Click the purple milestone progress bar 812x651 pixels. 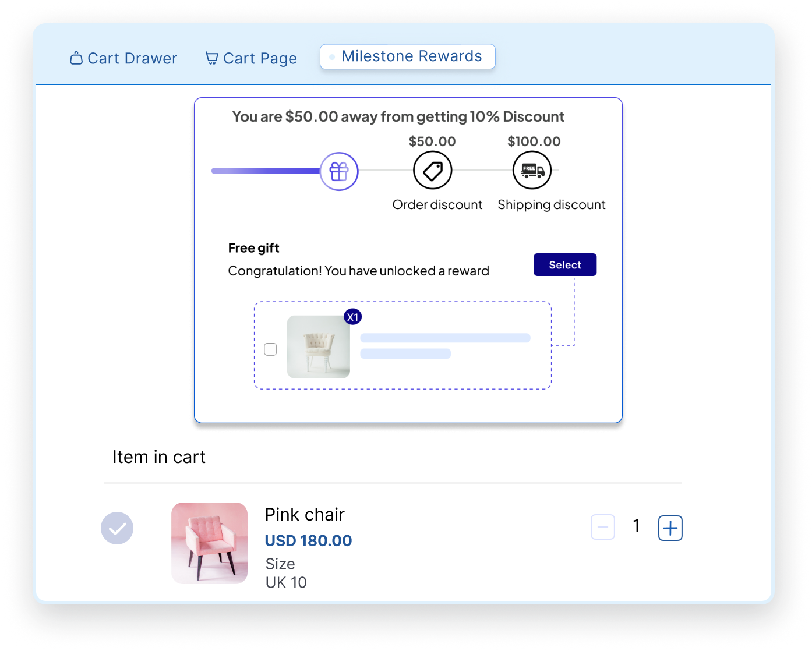[266, 171]
